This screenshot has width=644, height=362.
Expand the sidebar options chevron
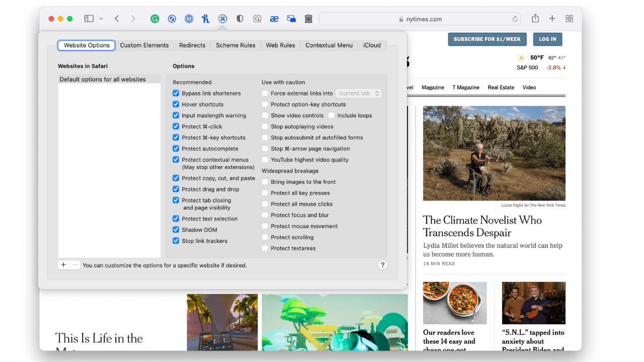tap(101, 19)
